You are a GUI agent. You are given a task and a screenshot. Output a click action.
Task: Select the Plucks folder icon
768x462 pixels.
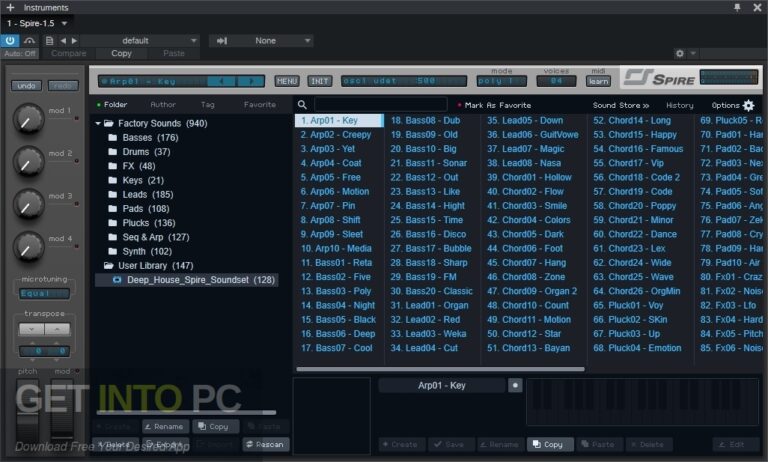pos(112,223)
